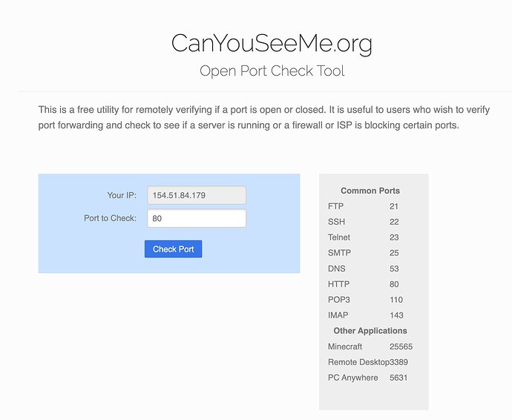
Task: Select SSH in the common ports list
Action: 336,222
